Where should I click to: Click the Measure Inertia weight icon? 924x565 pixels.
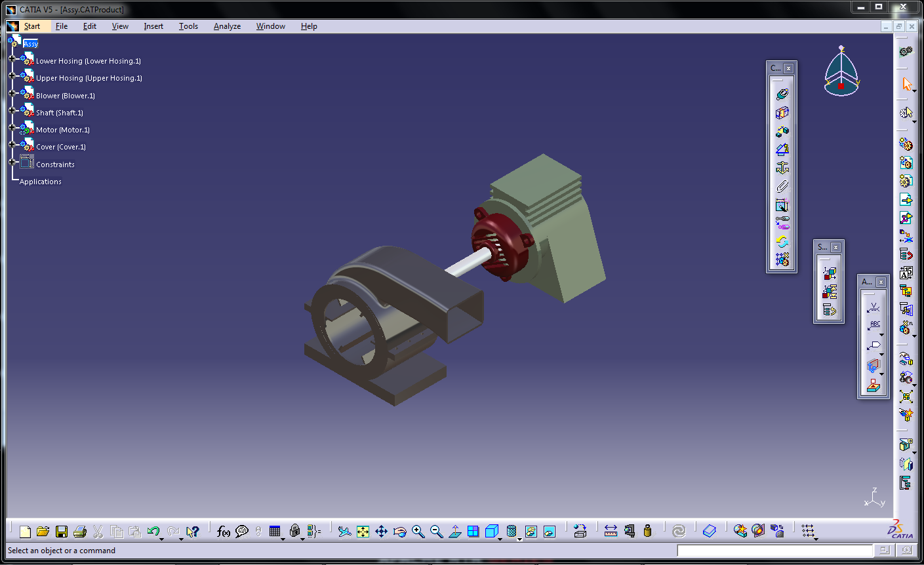point(648,532)
